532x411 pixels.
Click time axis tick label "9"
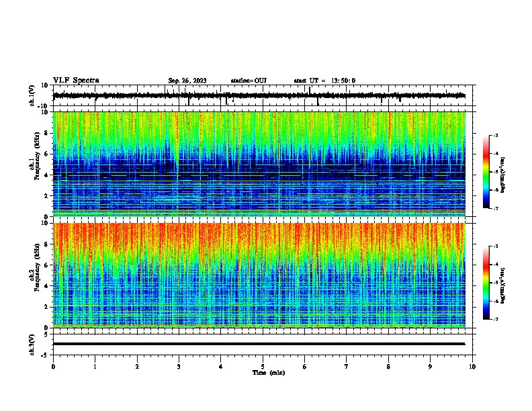pos(430,367)
